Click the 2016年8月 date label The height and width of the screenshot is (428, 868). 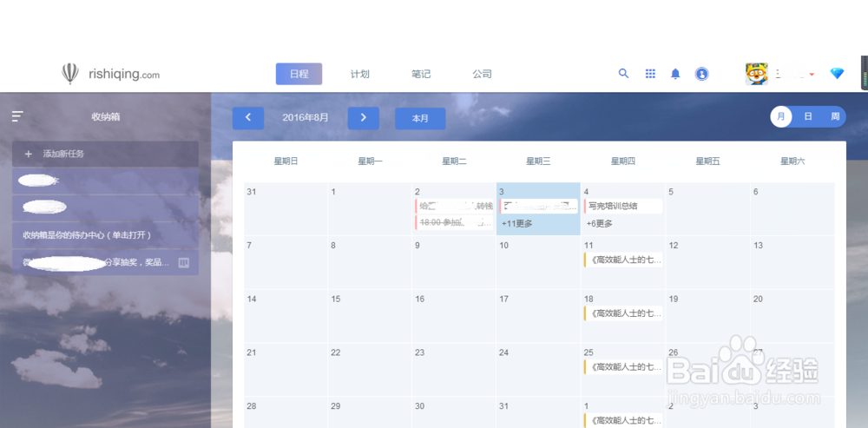click(x=306, y=117)
